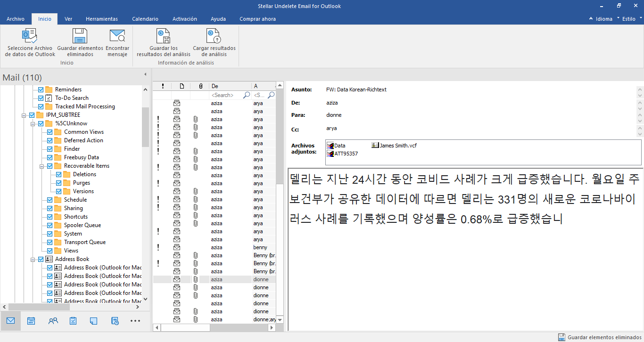Viewport: 644px width, 342px height.
Task: Toggle Transport Queue checkbox
Action: pyautogui.click(x=50, y=242)
